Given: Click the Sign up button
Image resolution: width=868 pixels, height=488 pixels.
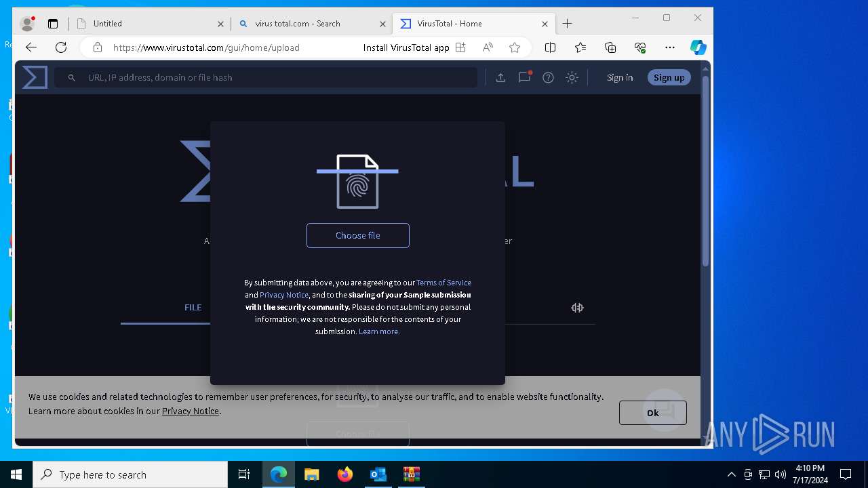Looking at the screenshot, I should click(x=669, y=77).
